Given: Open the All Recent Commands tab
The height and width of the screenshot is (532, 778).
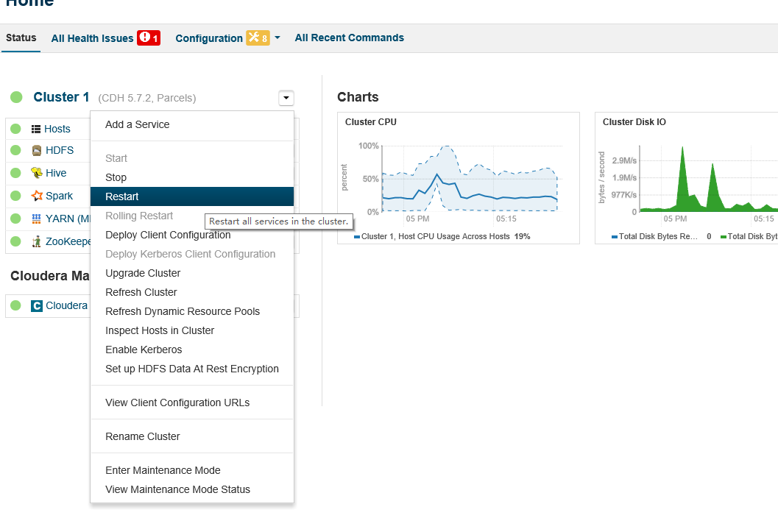Looking at the screenshot, I should [350, 38].
